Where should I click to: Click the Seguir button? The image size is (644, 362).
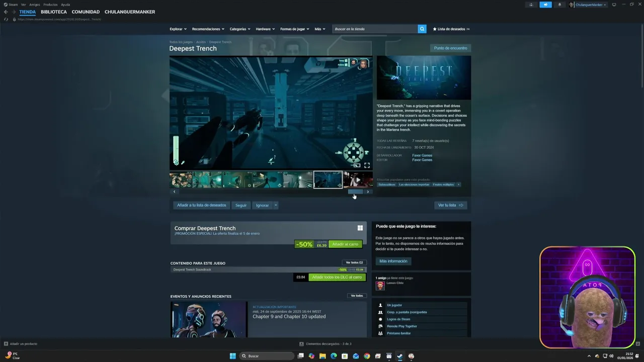tap(241, 205)
